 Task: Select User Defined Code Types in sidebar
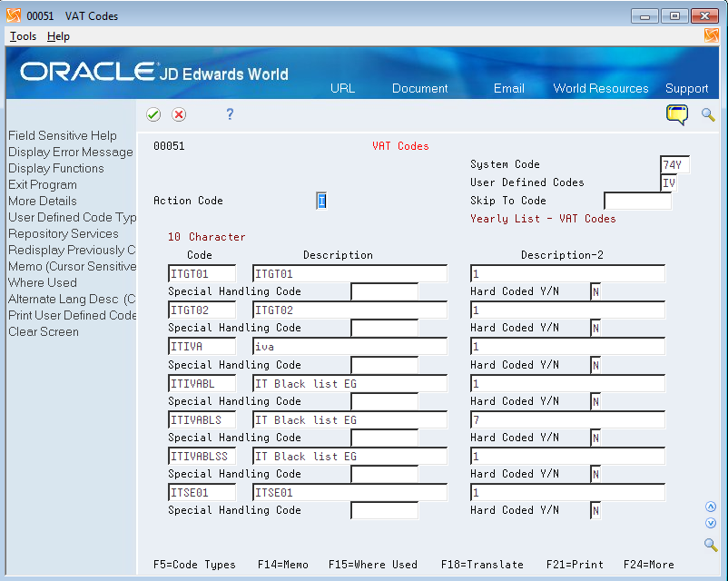(72, 217)
